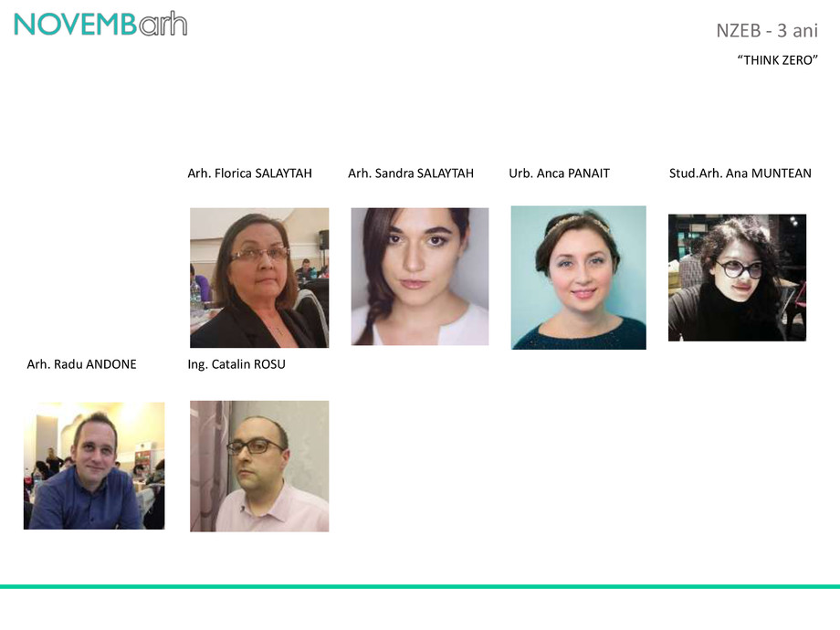Select the photo under Urb. Anca PANAIT
Screen dimensions: 840x630
(x=578, y=278)
